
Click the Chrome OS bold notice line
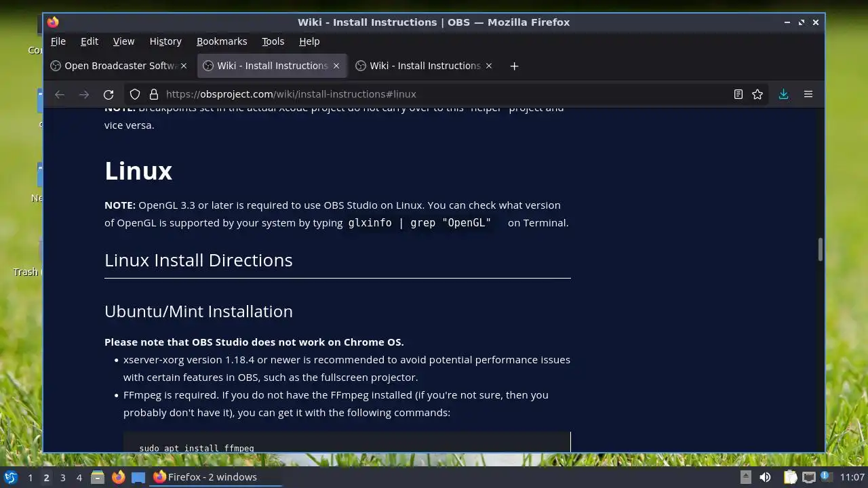tap(254, 342)
